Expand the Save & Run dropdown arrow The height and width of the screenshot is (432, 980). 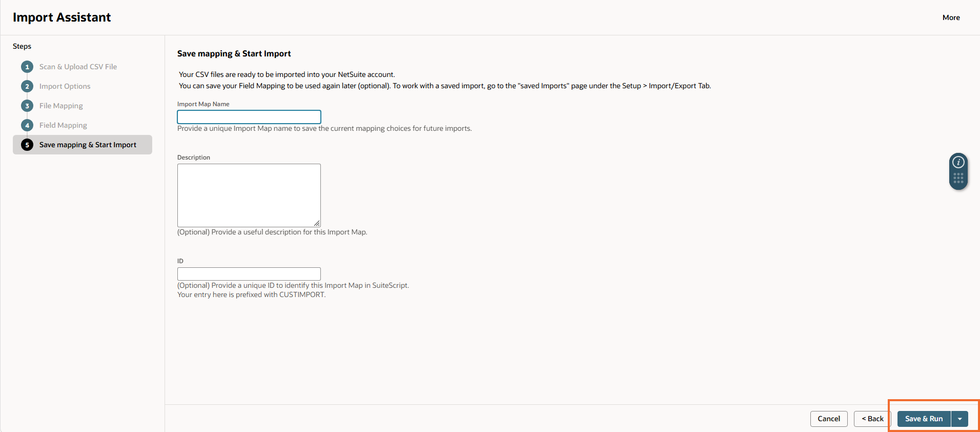coord(959,419)
